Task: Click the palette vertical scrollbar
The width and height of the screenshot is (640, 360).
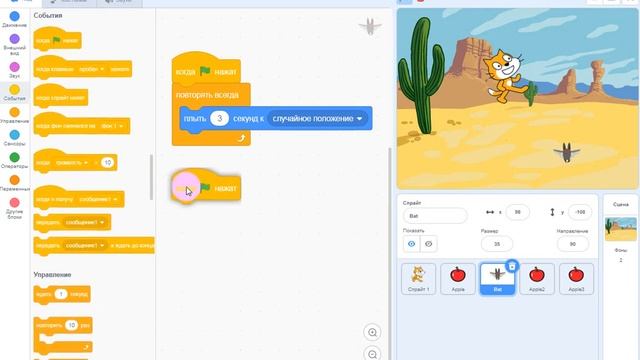Action: click(x=151, y=177)
